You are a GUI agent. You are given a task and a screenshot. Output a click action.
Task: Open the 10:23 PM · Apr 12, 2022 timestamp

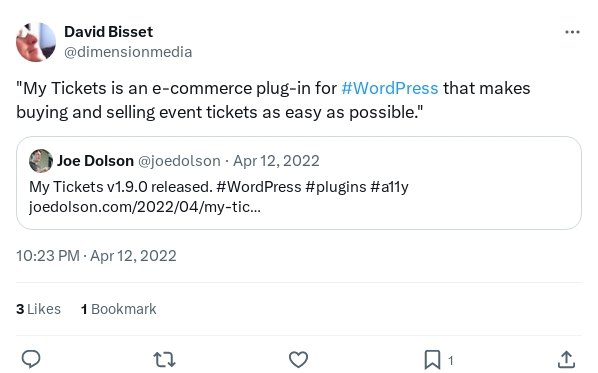96,256
